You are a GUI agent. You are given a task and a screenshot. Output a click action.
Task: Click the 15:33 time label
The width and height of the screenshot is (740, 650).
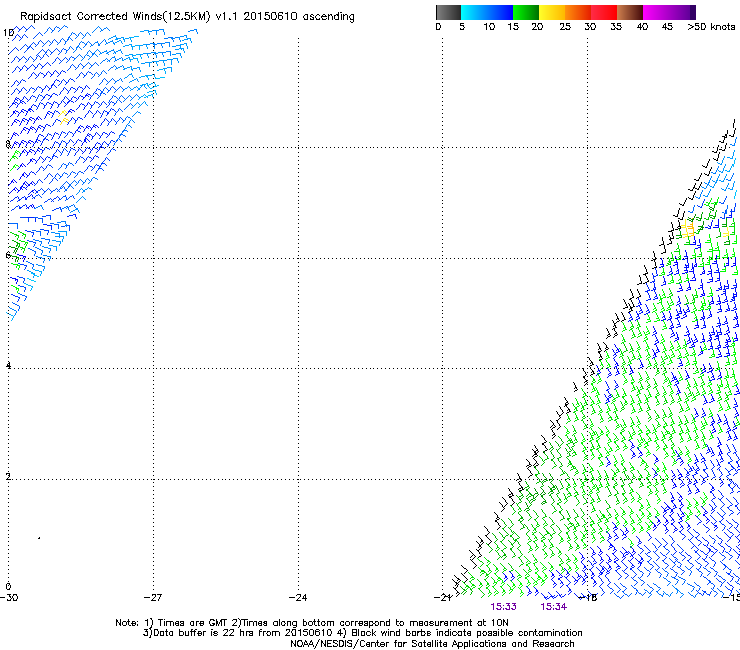(x=503, y=607)
